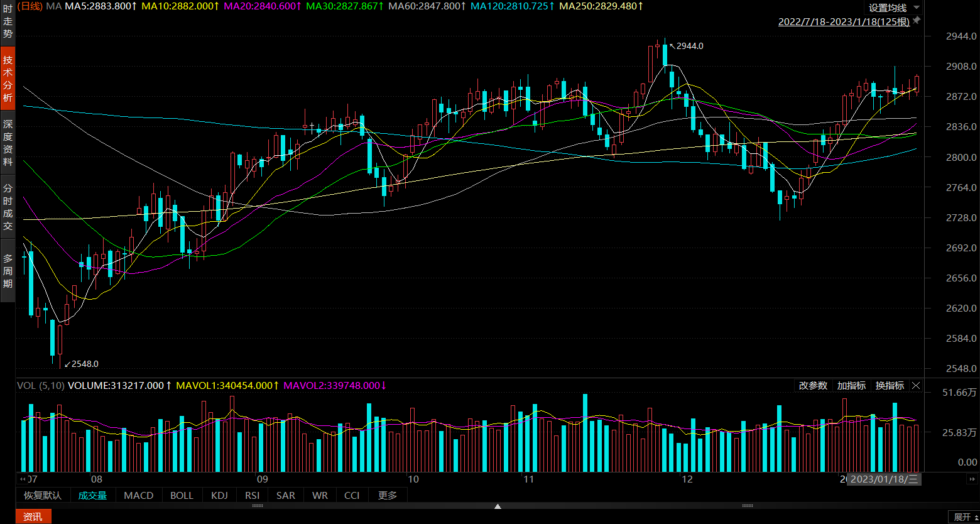Select the RSI indicator tab
The height and width of the screenshot is (524, 980).
coord(253,495)
